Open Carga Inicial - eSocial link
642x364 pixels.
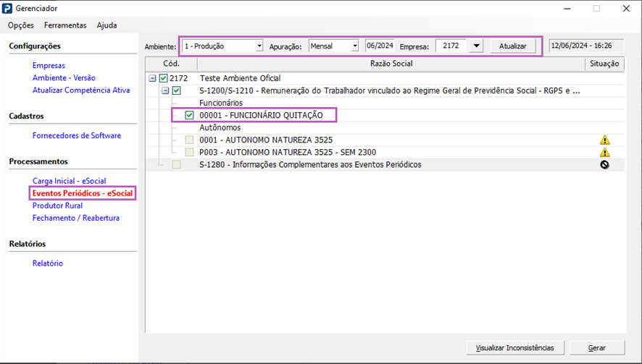70,181
